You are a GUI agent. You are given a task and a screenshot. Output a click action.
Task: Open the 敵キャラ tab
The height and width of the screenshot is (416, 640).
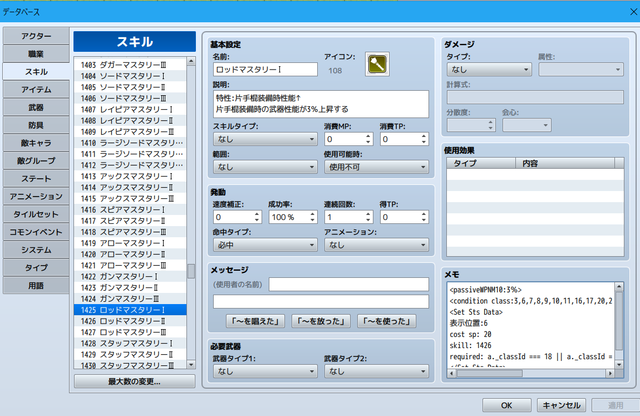pos(36,143)
